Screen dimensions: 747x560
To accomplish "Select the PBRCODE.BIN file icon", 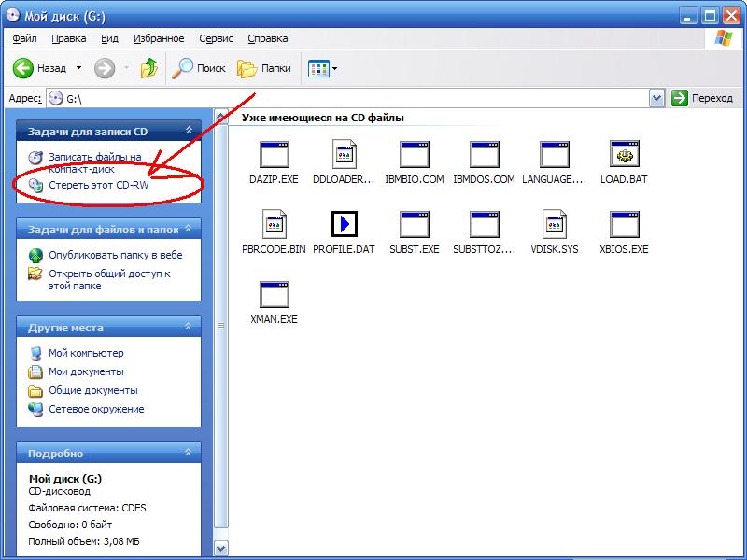I will pos(274,225).
